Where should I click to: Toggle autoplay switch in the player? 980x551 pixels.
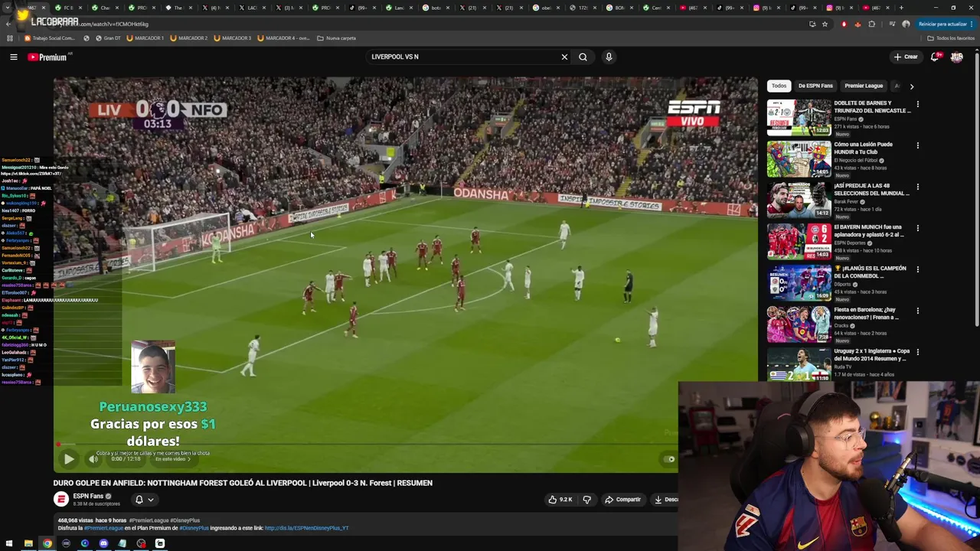point(669,459)
